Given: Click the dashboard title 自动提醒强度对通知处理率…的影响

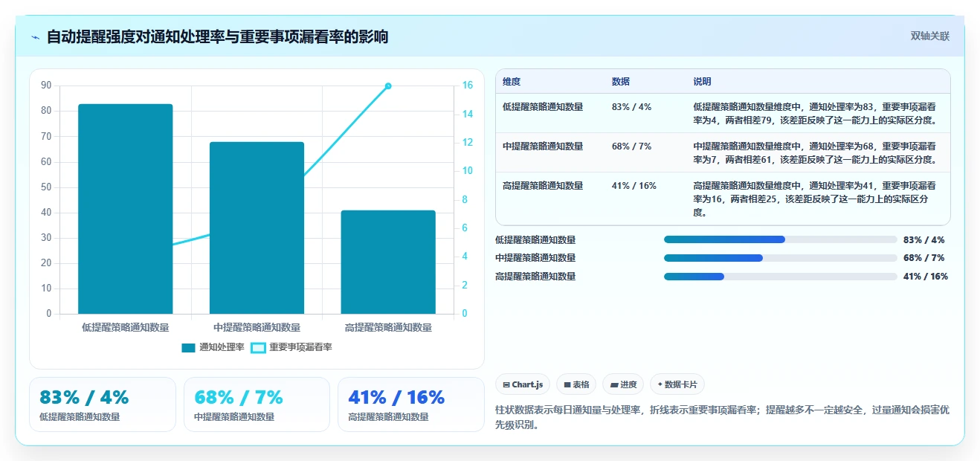Looking at the screenshot, I should click(217, 36).
